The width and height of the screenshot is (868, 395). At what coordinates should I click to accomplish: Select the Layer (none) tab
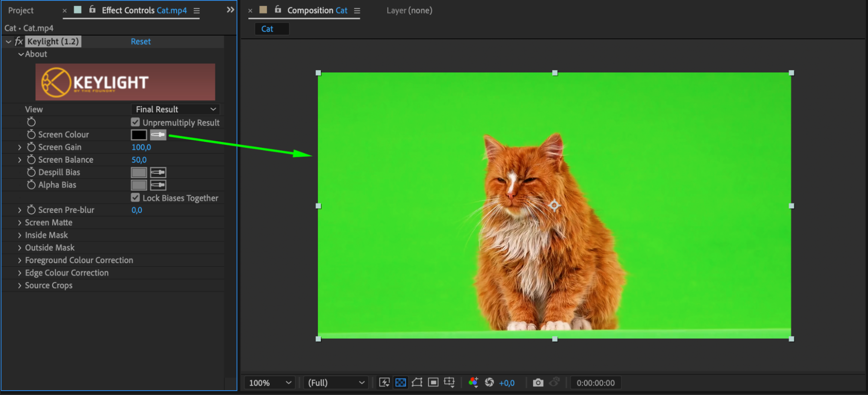(x=409, y=10)
